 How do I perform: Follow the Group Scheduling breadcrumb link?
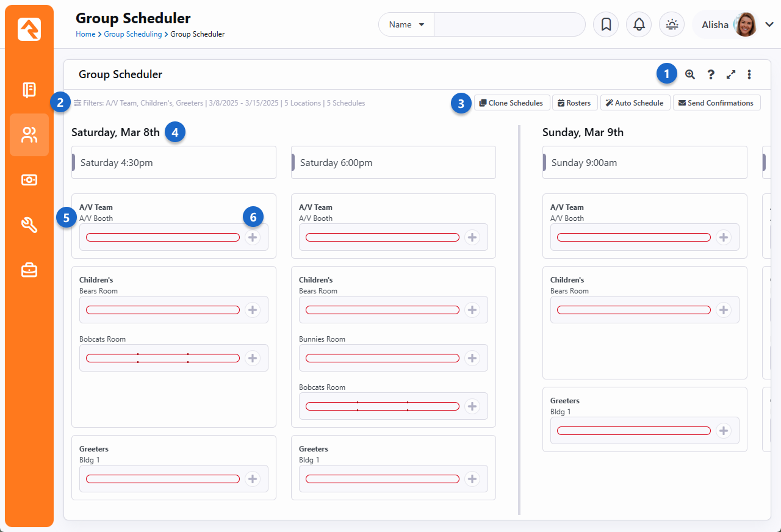pos(132,34)
